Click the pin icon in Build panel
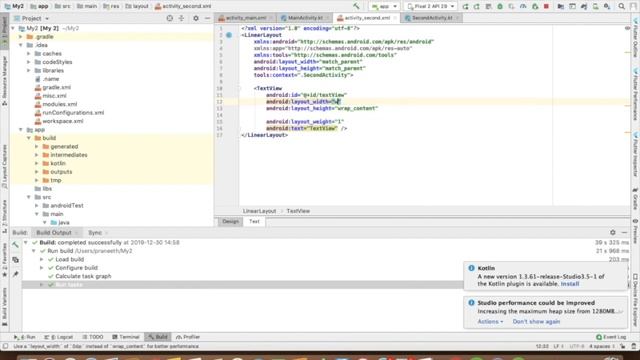 pyautogui.click(x=16, y=274)
